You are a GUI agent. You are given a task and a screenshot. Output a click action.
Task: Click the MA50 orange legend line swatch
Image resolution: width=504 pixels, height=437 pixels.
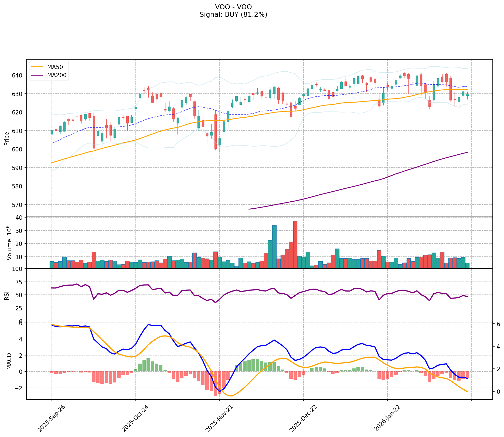point(37,67)
